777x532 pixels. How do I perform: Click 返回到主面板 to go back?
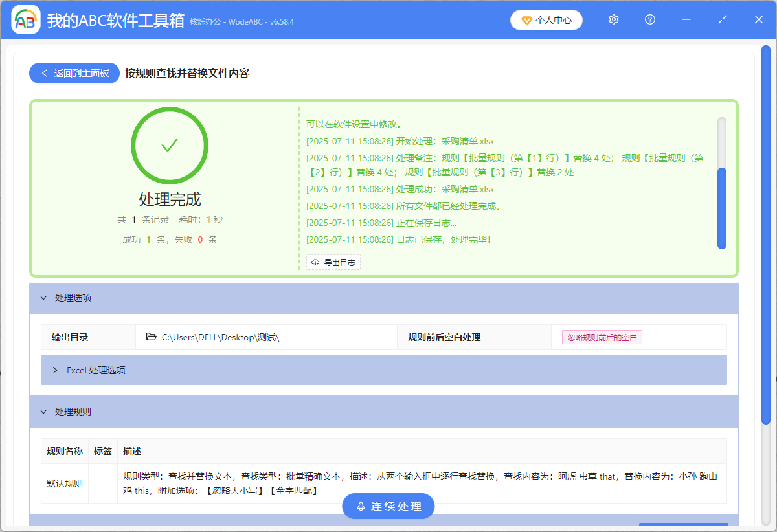pos(74,73)
